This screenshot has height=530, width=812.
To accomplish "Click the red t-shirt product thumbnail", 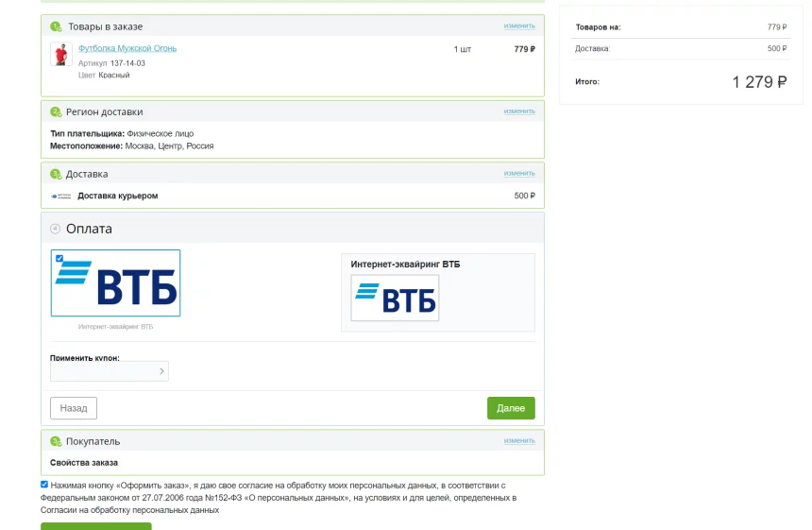I will coord(61,55).
